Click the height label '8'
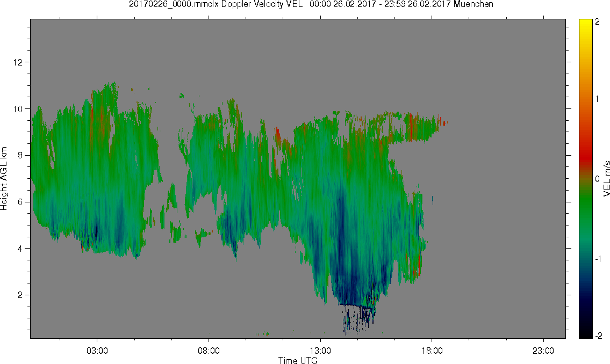The height and width of the screenshot is (364, 610). tap(20, 155)
